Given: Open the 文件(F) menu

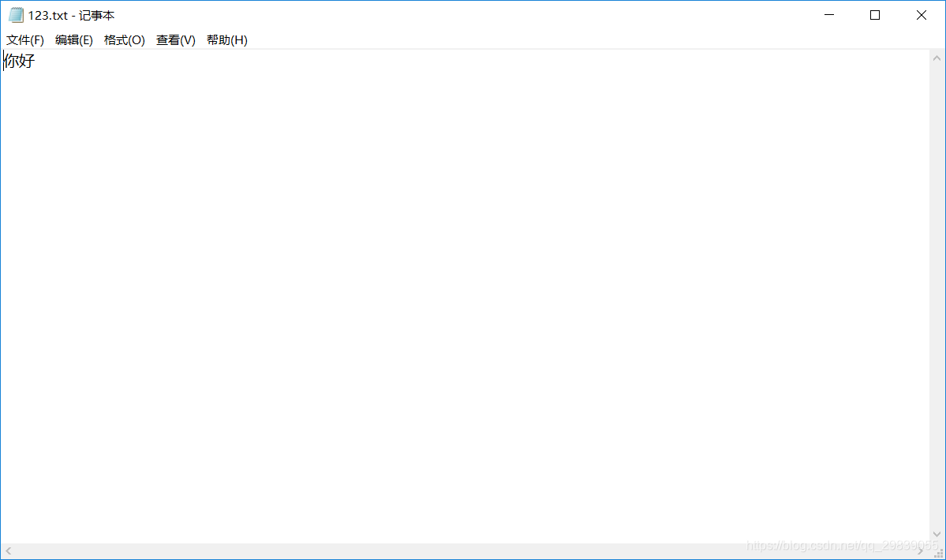Looking at the screenshot, I should pyautogui.click(x=24, y=39).
